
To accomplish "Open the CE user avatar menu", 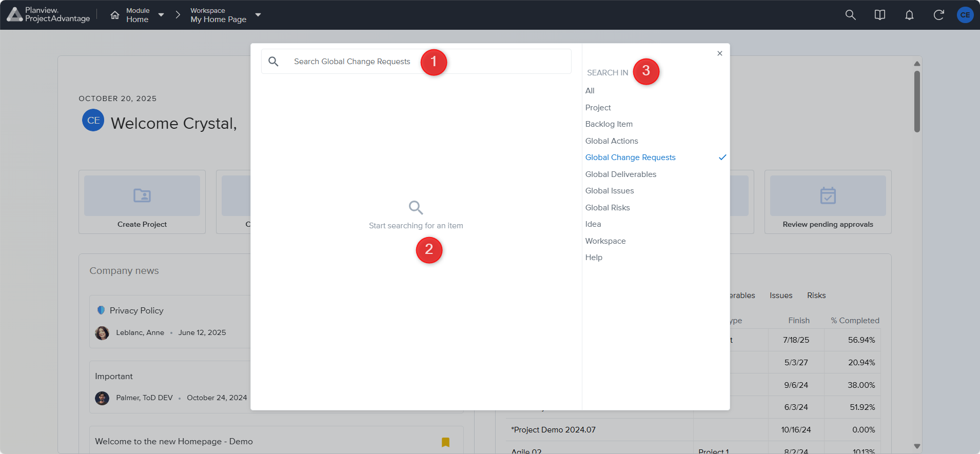I will pyautogui.click(x=965, y=15).
